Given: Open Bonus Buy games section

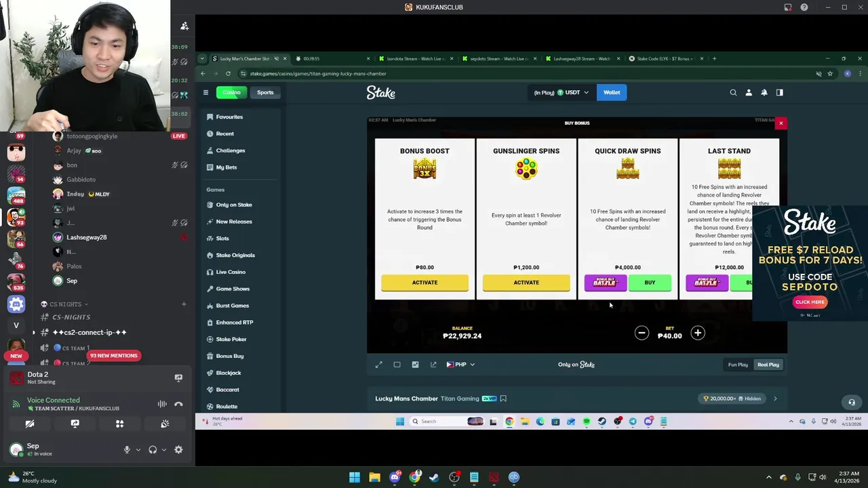Looking at the screenshot, I should coord(229,356).
